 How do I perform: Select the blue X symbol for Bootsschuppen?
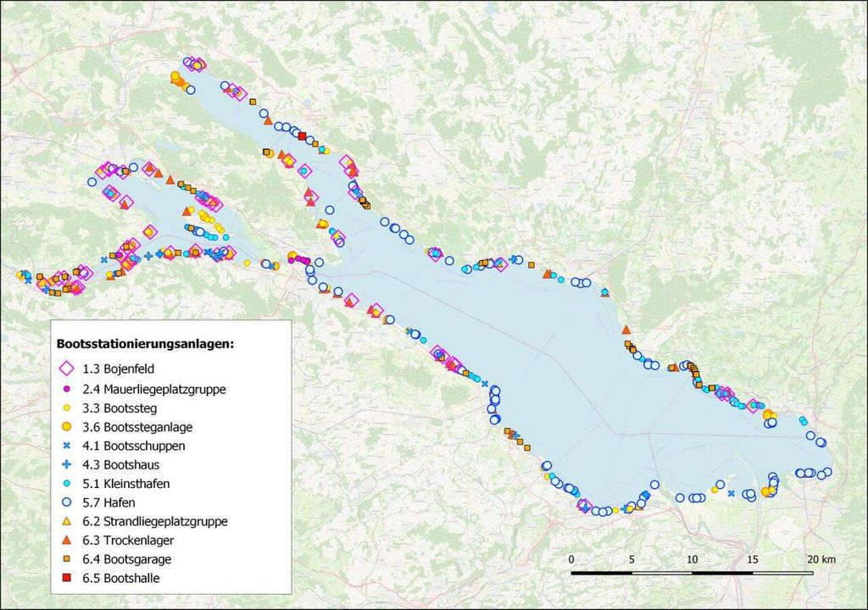65,445
